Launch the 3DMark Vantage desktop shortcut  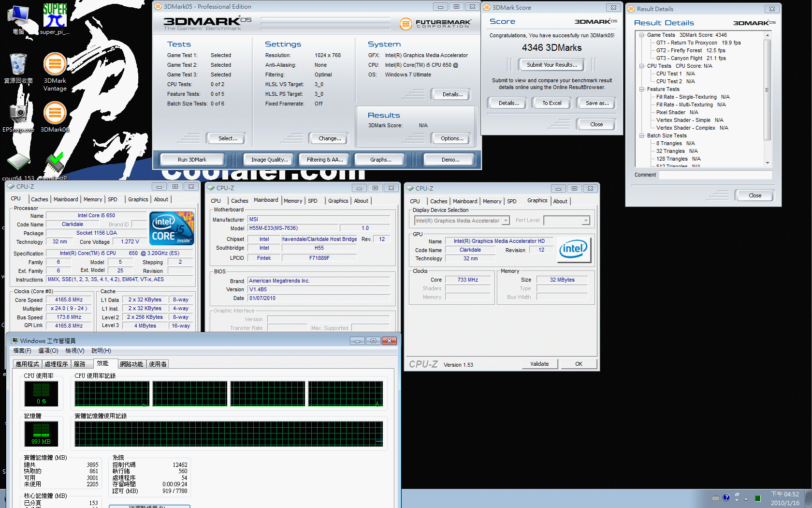(x=55, y=72)
